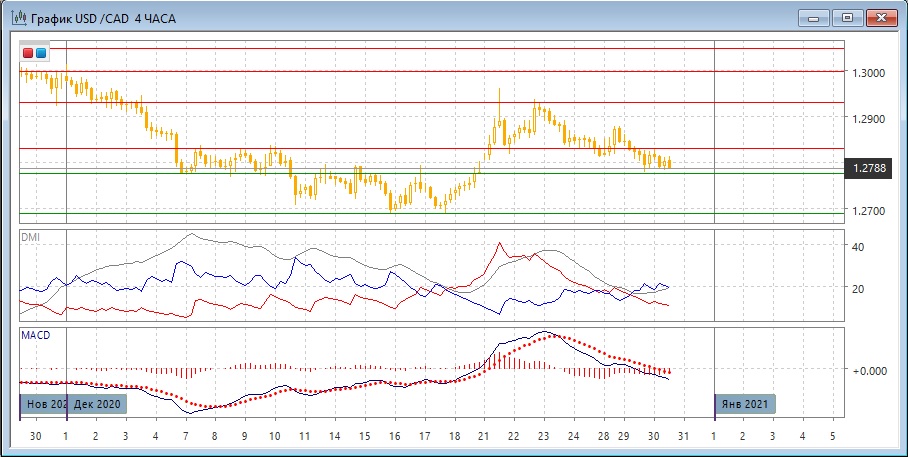Click the MACD indicator label
The width and height of the screenshot is (908, 457).
tap(35, 334)
